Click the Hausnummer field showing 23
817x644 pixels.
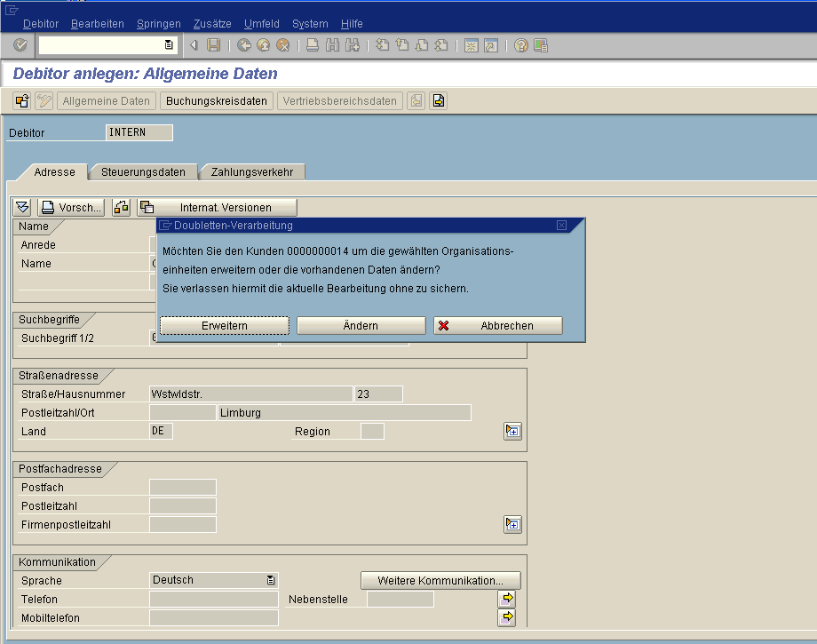point(379,394)
